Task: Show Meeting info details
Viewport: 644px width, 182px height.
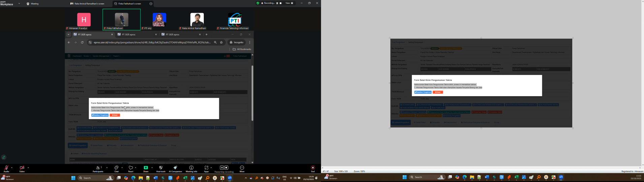Action: (x=191, y=169)
